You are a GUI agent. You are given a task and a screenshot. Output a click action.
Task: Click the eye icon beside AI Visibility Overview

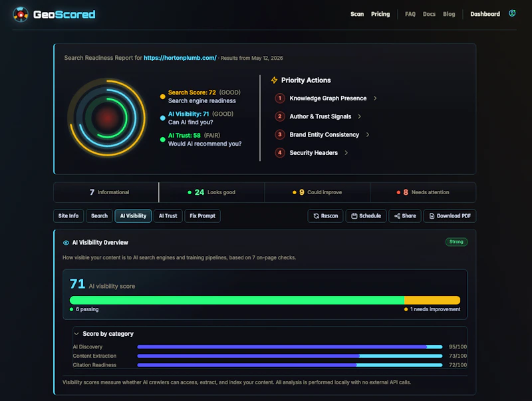tap(66, 243)
